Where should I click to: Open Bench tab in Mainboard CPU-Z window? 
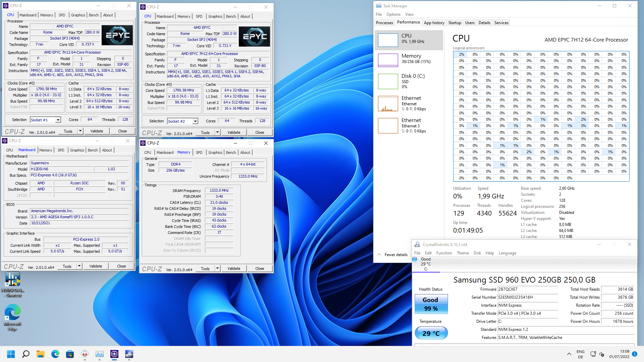pos(93,150)
